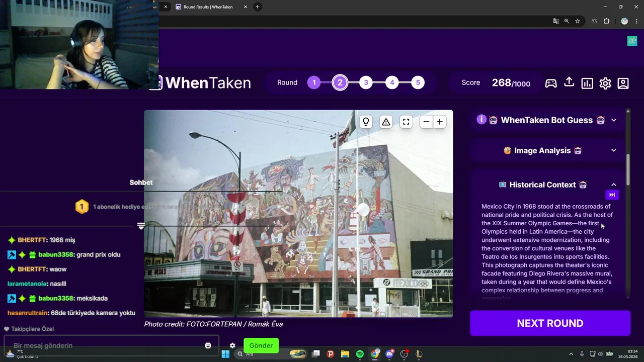Click the teal ae extension badge on page
This screenshot has width=644, height=362.
click(632, 41)
